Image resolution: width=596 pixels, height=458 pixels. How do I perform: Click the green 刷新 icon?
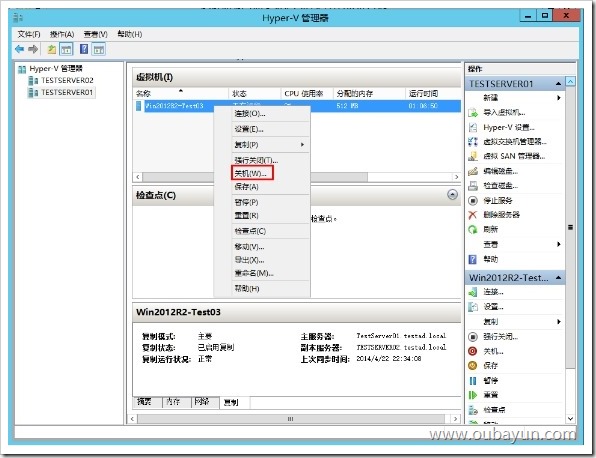(x=473, y=229)
